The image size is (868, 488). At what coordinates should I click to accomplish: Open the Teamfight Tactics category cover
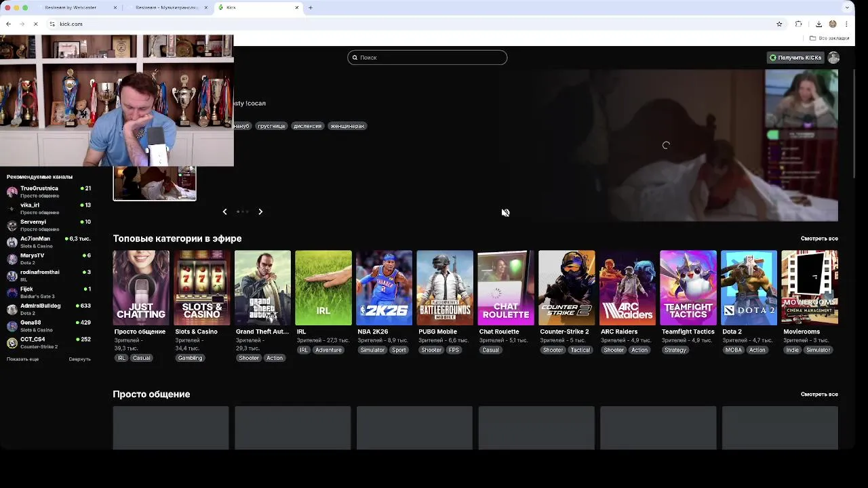pos(688,288)
